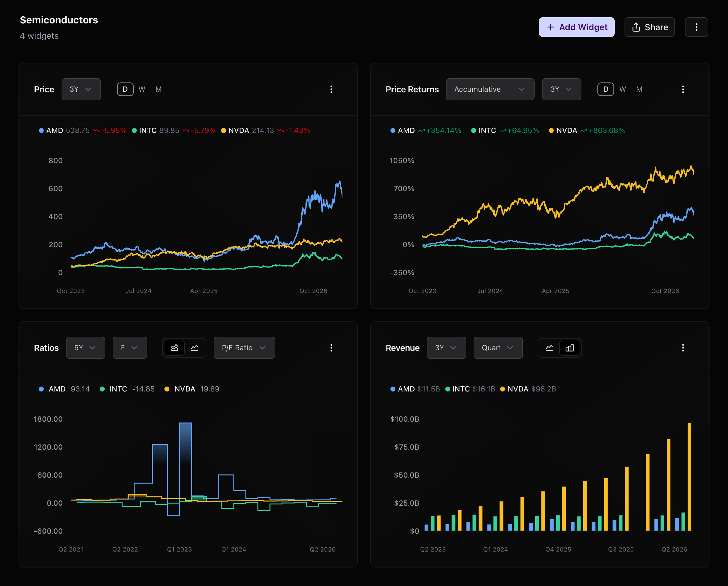Expand the Revenue 3Y range dropdown
This screenshot has height=586, width=728.
tap(446, 348)
